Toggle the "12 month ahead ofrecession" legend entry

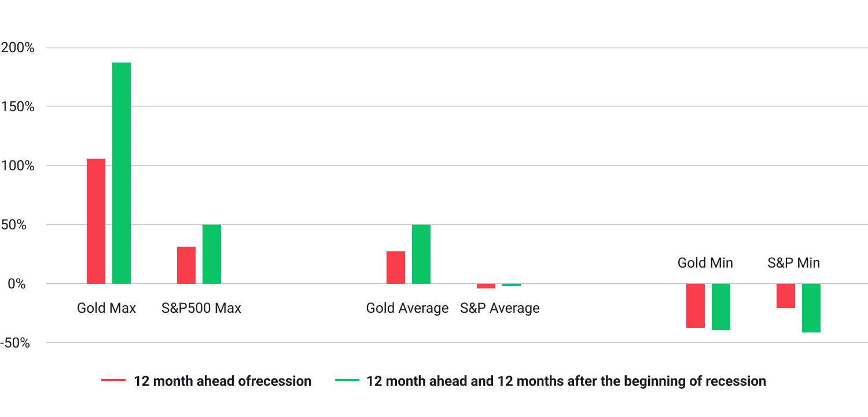pos(223,381)
